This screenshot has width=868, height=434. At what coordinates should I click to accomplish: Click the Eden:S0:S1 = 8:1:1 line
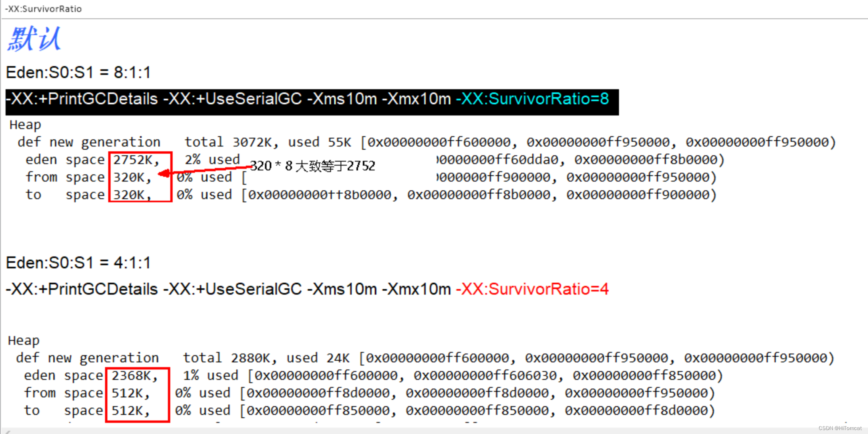click(x=78, y=72)
